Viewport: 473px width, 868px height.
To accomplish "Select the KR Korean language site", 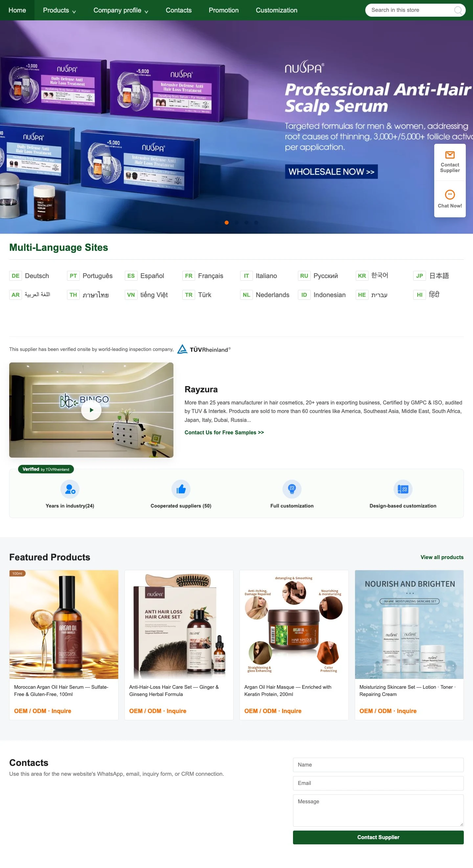I will tap(372, 276).
